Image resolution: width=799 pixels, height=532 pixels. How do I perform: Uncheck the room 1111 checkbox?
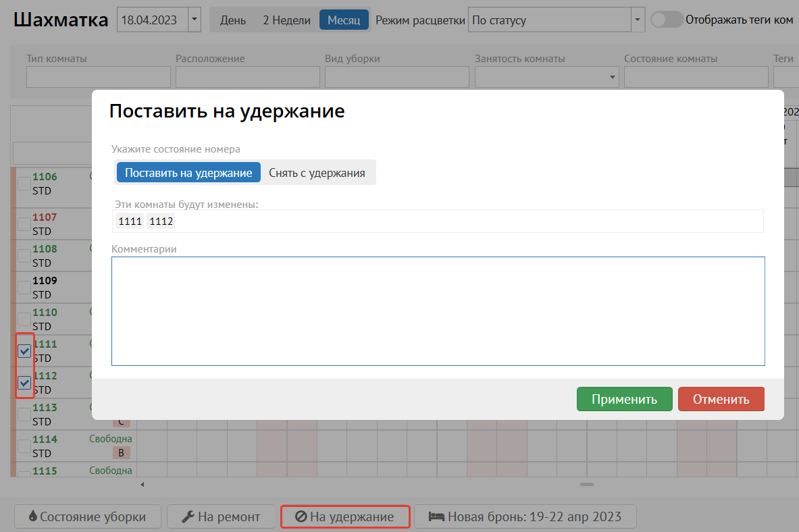click(x=24, y=351)
